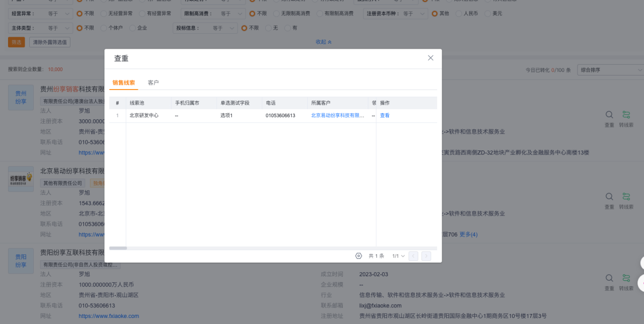The width and height of the screenshot is (644, 324).
Task: Click 北京研发中心 cell in dialog table
Action: (144, 115)
